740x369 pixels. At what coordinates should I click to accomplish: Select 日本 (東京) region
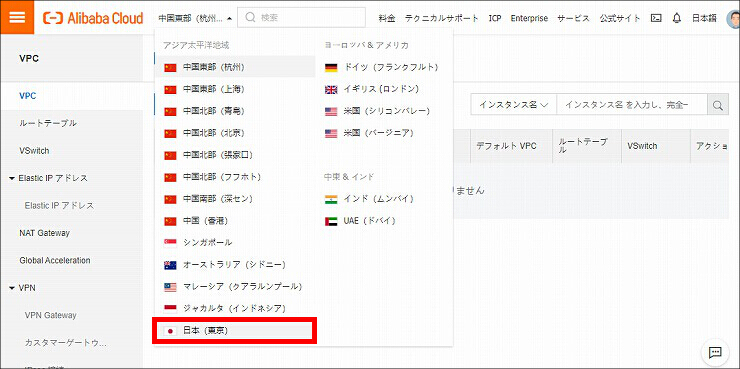click(235, 331)
